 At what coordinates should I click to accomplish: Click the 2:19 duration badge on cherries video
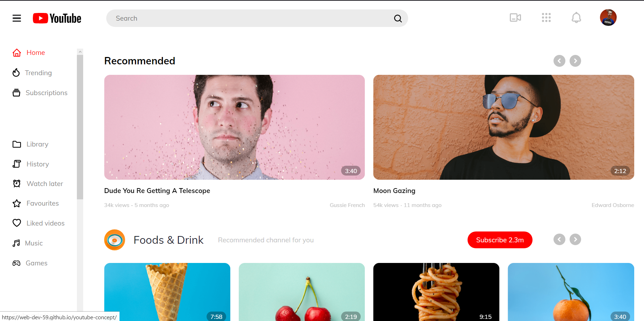click(351, 317)
